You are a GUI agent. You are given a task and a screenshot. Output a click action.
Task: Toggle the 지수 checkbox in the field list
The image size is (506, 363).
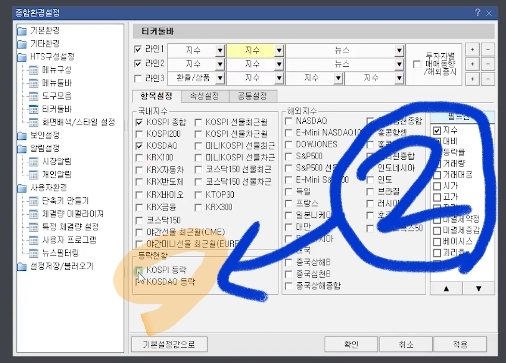coord(437,130)
